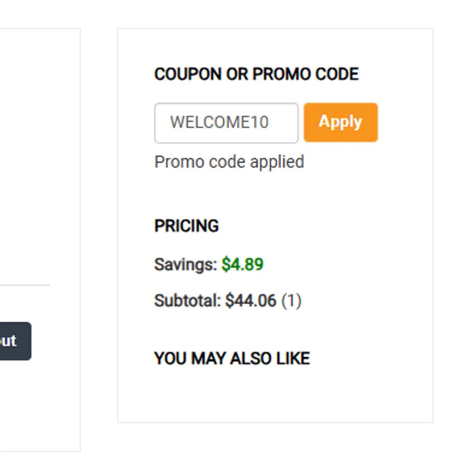Viewport: 473px width, 476px height.
Task: Click the 'YOU MAY ALSO LIKE' heading
Action: [x=232, y=359]
